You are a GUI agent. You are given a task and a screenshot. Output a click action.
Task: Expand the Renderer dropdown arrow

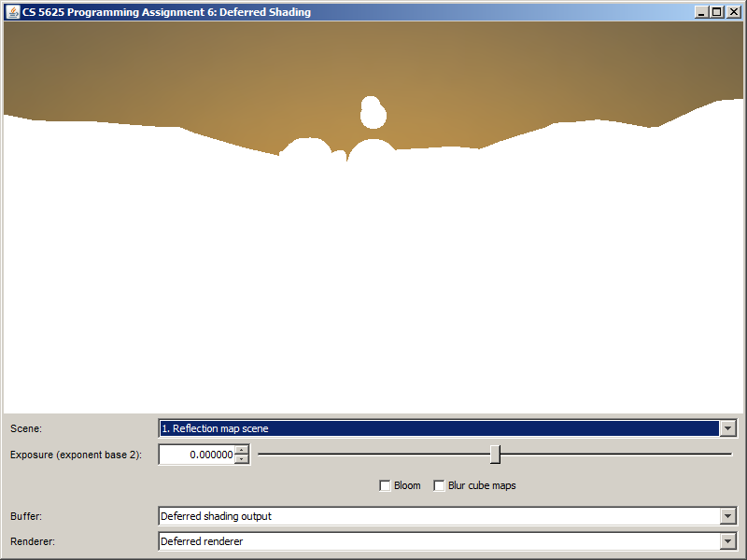click(x=727, y=541)
